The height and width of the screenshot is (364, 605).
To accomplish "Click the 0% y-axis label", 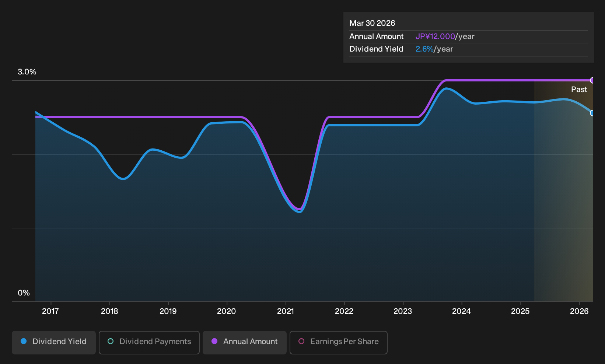I will (x=24, y=293).
